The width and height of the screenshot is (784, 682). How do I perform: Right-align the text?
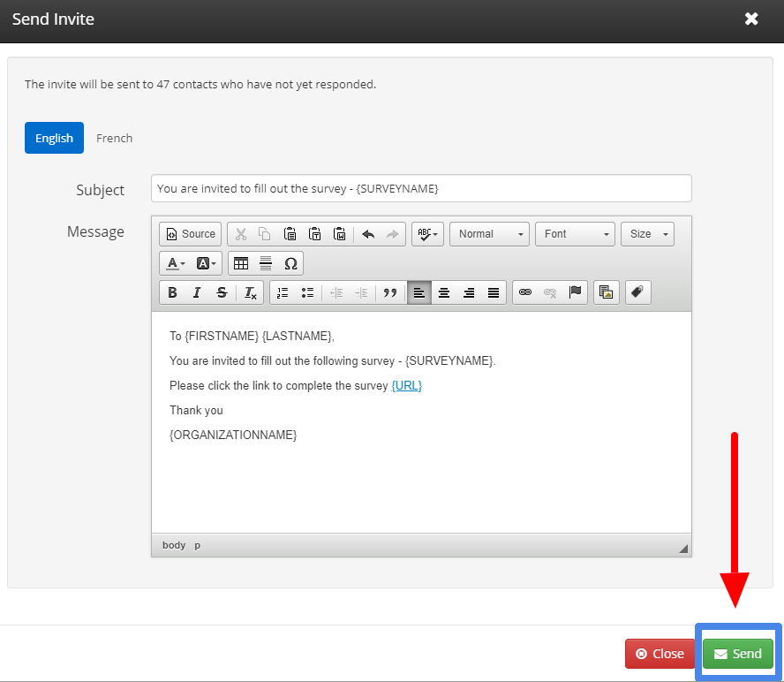click(469, 292)
